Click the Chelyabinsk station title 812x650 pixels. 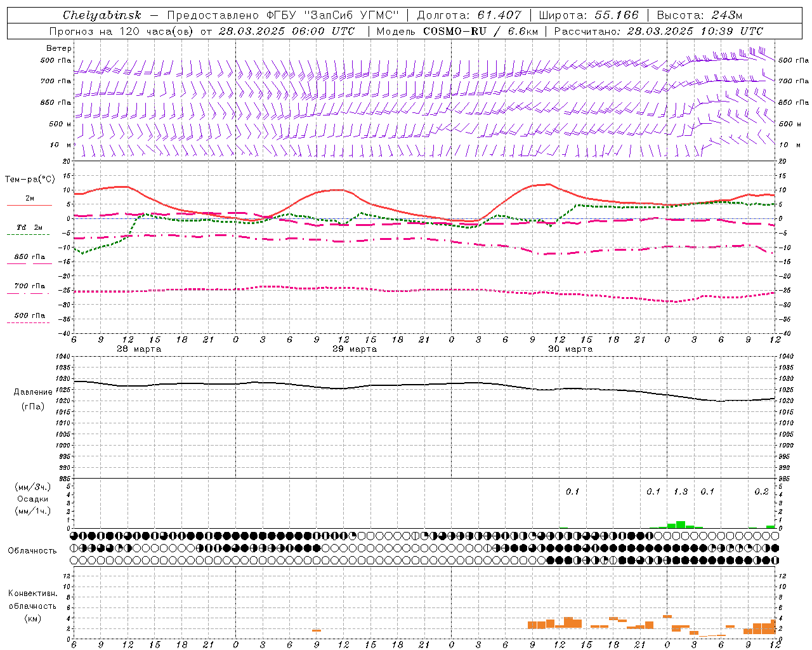(x=102, y=15)
